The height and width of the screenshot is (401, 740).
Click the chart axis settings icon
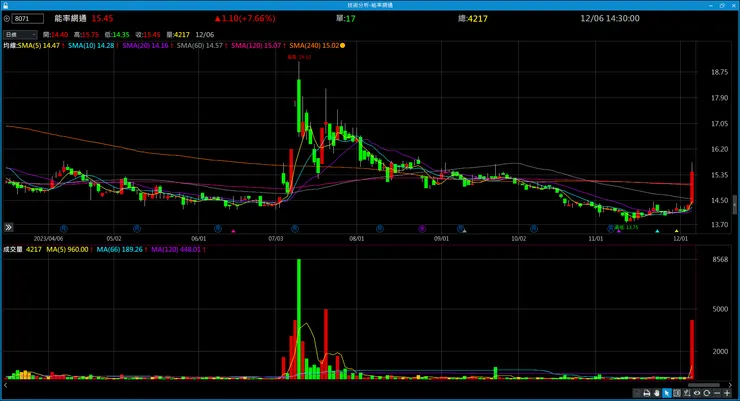pos(687,393)
